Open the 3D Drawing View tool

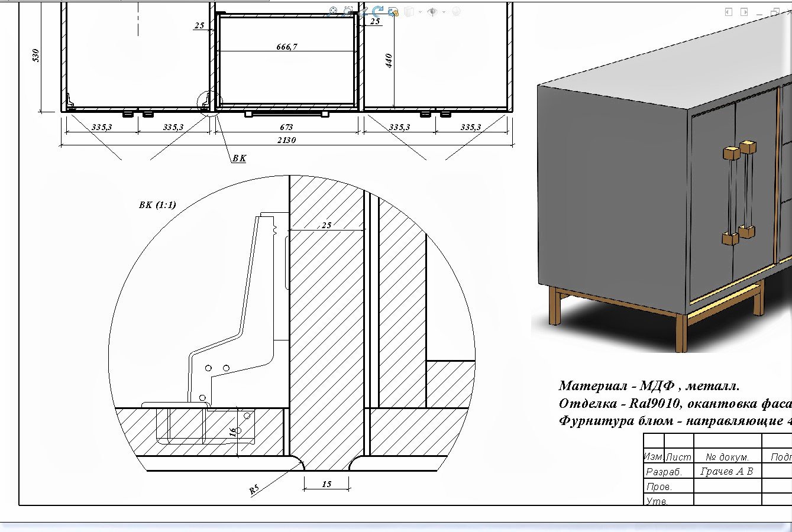point(393,11)
